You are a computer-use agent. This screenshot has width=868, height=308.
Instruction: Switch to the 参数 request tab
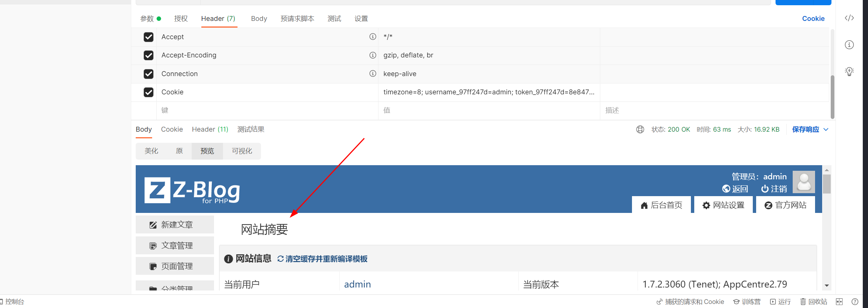[151, 19]
